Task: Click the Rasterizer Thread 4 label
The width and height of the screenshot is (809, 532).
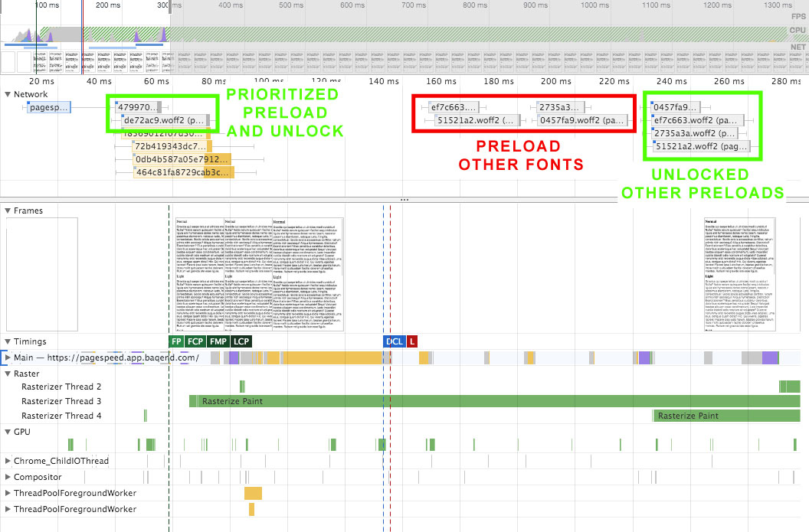Action: [61, 416]
